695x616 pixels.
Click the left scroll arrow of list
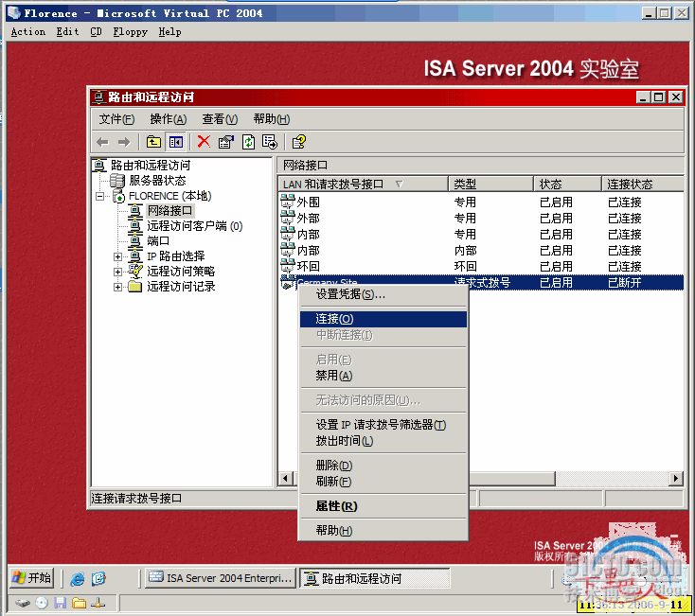click(285, 478)
